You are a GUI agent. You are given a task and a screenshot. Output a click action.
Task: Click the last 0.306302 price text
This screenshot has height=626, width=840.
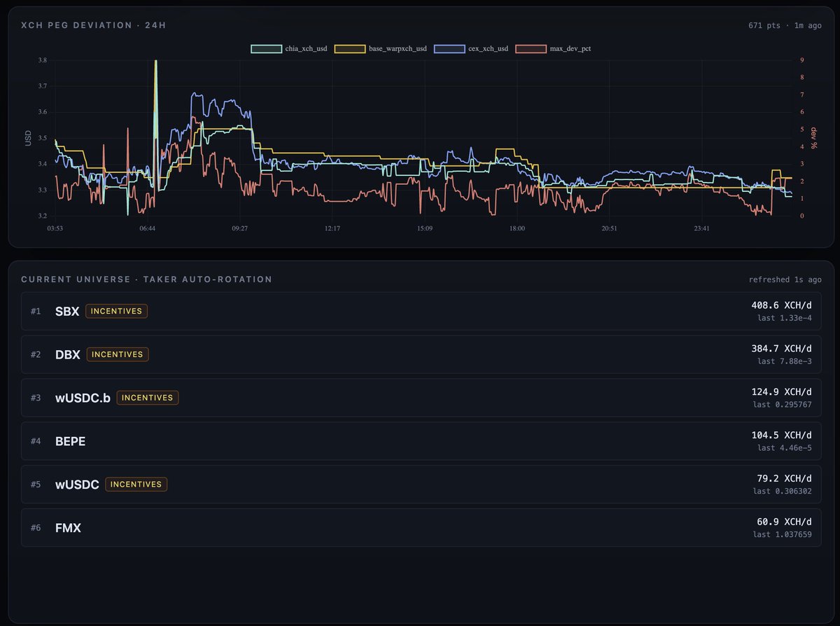pos(783,492)
